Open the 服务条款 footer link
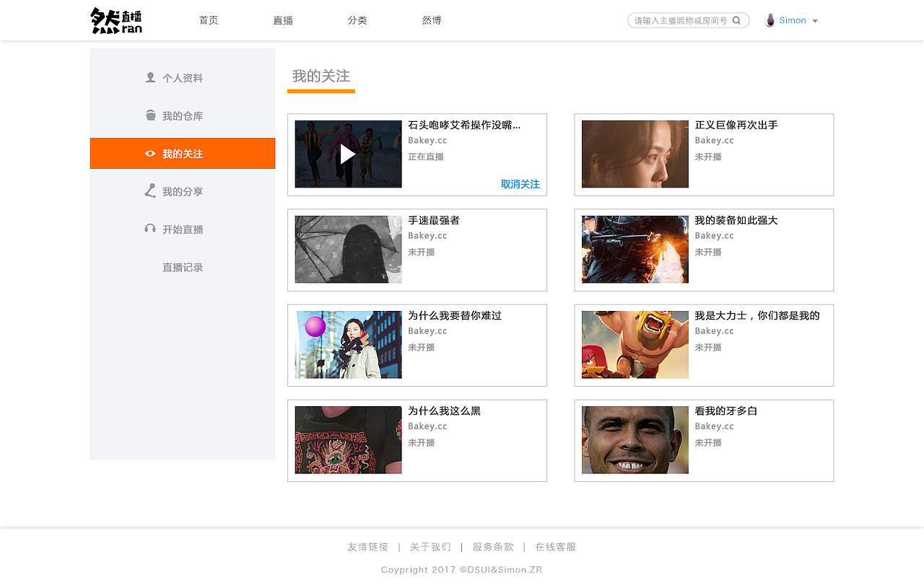The height and width of the screenshot is (588, 924). tap(493, 547)
